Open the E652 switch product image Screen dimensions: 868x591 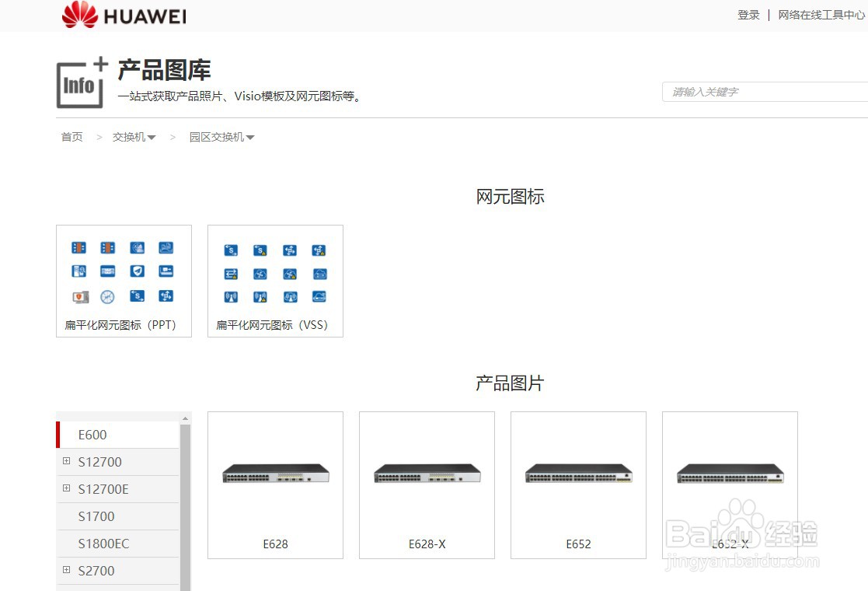(578, 474)
